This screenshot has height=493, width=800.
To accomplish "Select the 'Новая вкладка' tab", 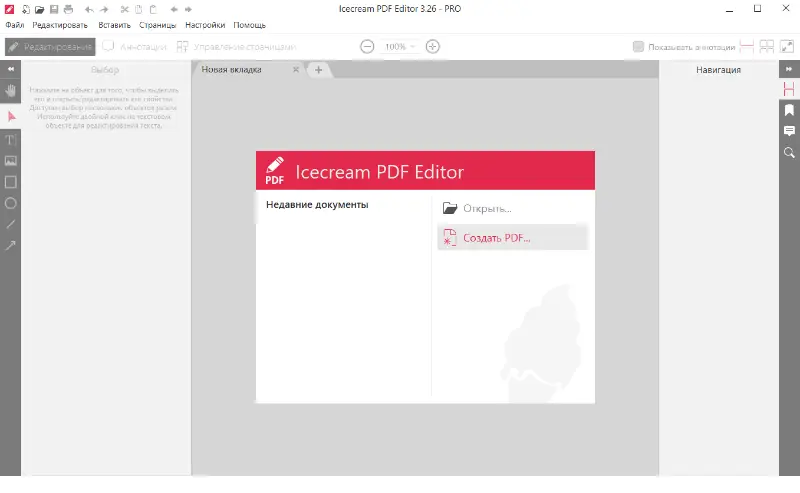I will tap(248, 69).
